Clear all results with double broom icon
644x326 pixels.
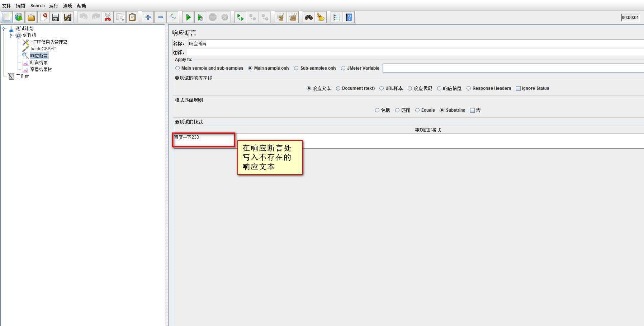(293, 17)
